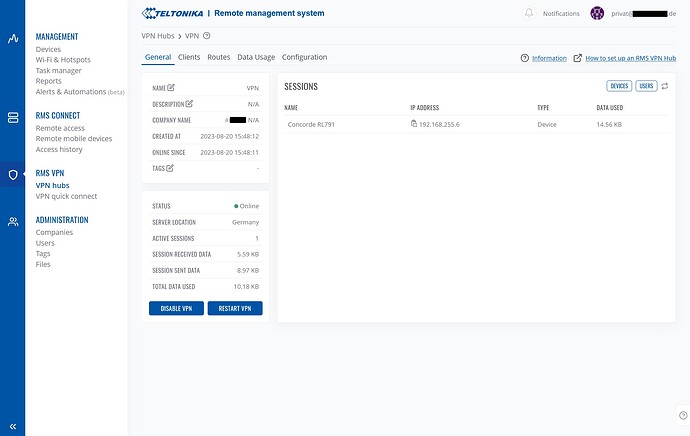Screen dimensions: 690x436
Task: Click the Online status value
Action: pos(246,206)
